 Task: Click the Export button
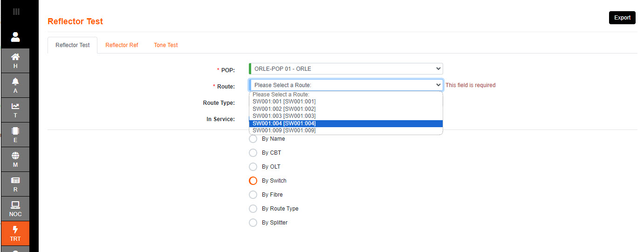click(622, 18)
